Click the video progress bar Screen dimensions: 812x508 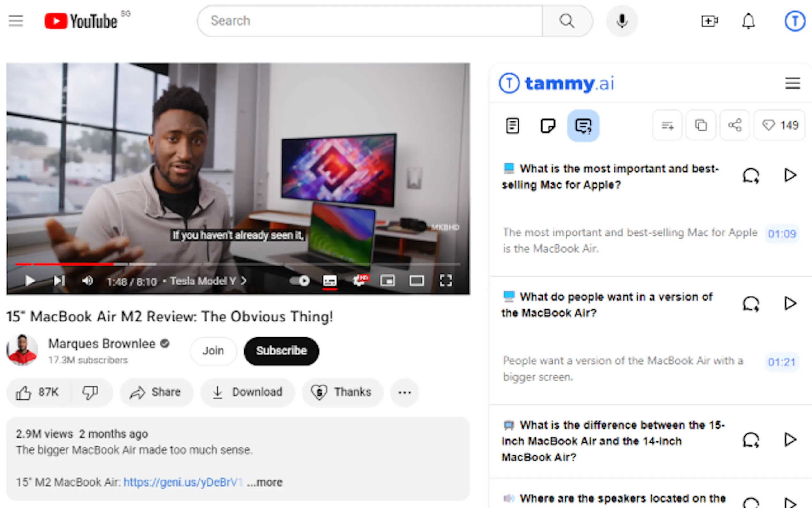coord(235,265)
